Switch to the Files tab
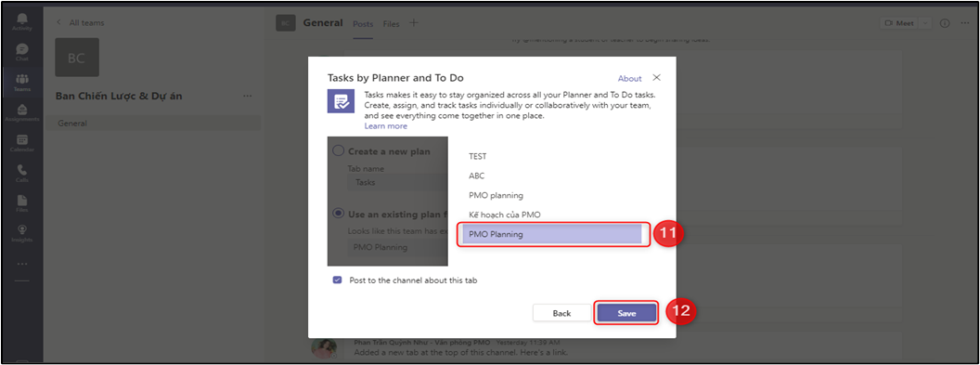The width and height of the screenshot is (980, 365). coord(392,24)
